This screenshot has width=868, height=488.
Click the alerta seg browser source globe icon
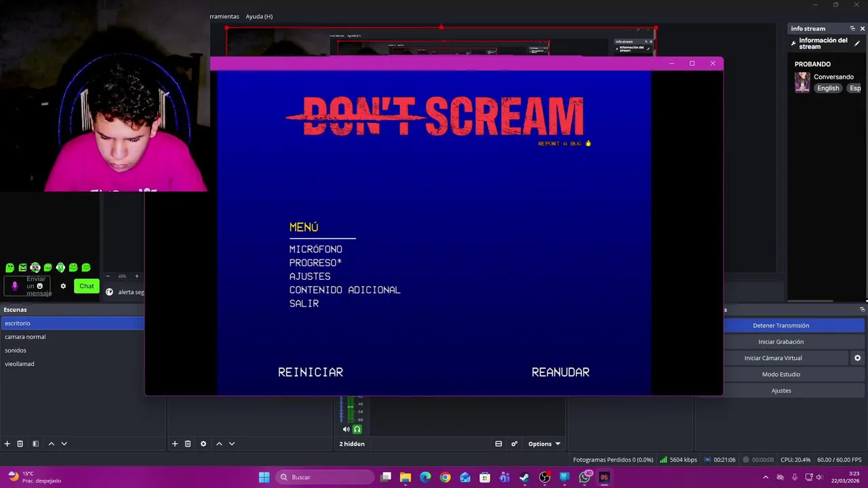click(110, 292)
